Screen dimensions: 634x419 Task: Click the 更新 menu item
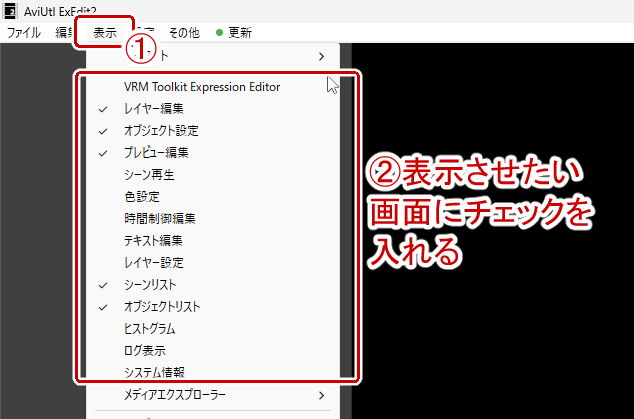click(x=234, y=32)
